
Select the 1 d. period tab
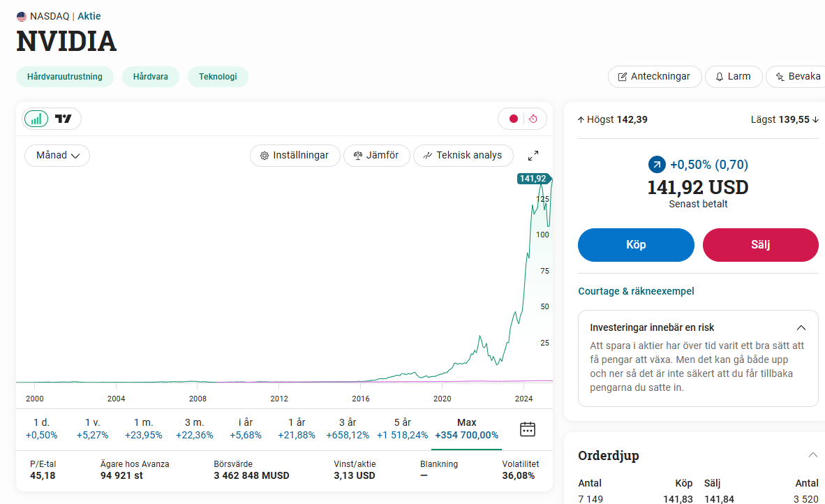click(42, 429)
